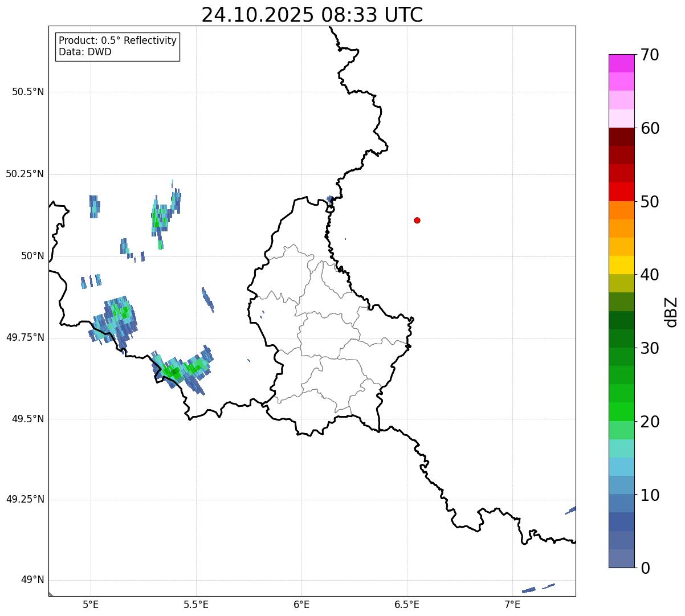The width and height of the screenshot is (685, 616).
Task: Click blue radar echo streak near 7°E, 49°N
Action: point(529,590)
